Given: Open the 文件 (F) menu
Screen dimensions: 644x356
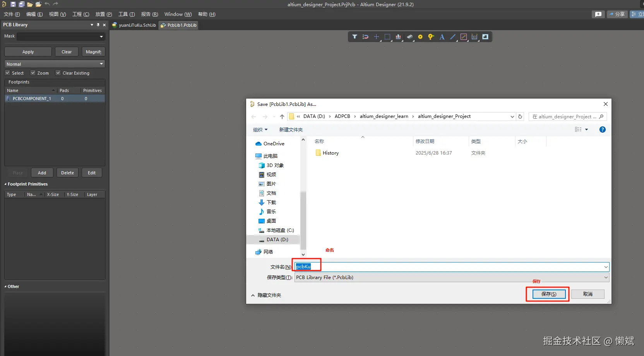Looking at the screenshot, I should [12, 14].
